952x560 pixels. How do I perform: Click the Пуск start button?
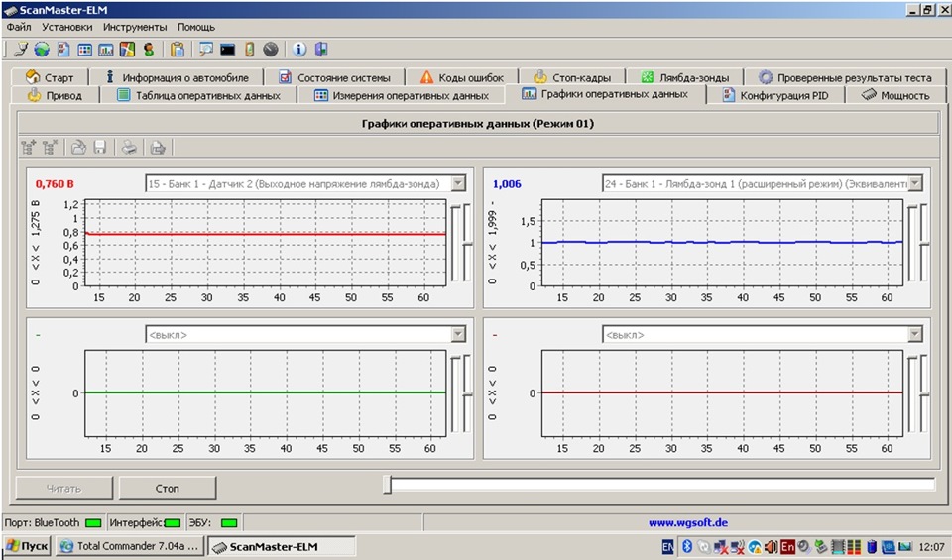click(x=27, y=546)
